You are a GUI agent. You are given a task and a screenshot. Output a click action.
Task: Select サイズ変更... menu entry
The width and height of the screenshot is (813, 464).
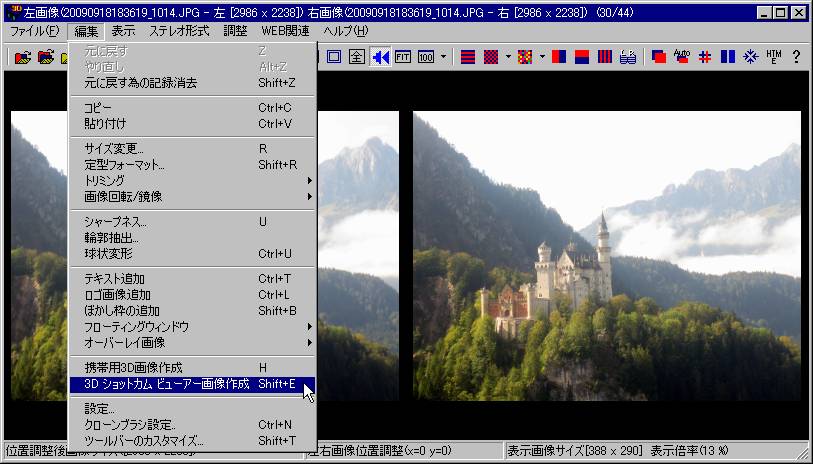(193, 148)
